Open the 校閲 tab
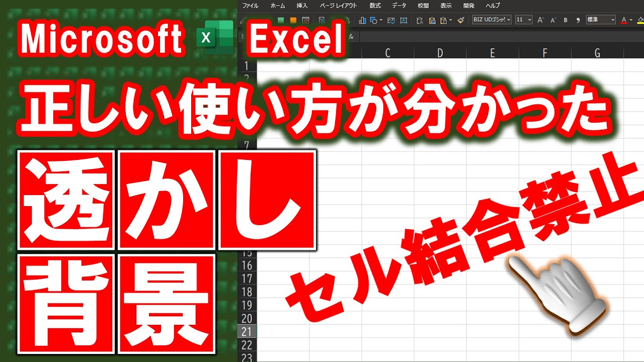The width and height of the screenshot is (644, 362). point(423,6)
